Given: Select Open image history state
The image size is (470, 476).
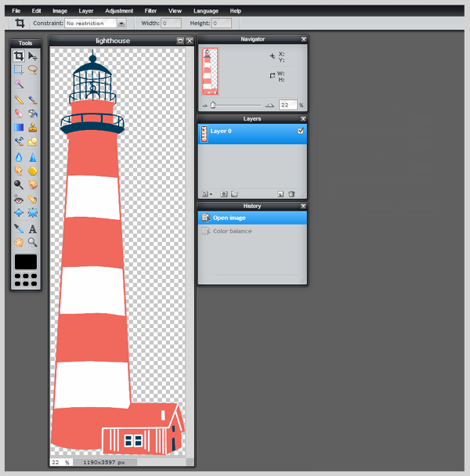Looking at the screenshot, I should (252, 218).
